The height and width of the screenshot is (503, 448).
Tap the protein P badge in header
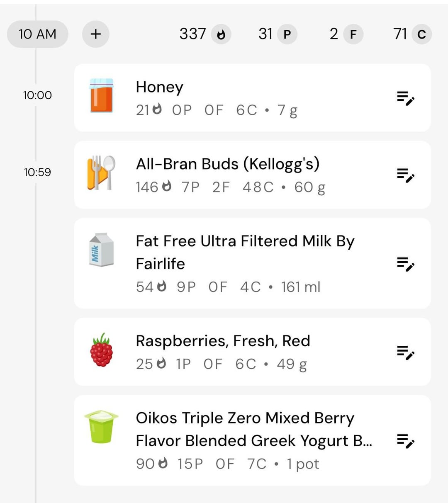point(287,34)
